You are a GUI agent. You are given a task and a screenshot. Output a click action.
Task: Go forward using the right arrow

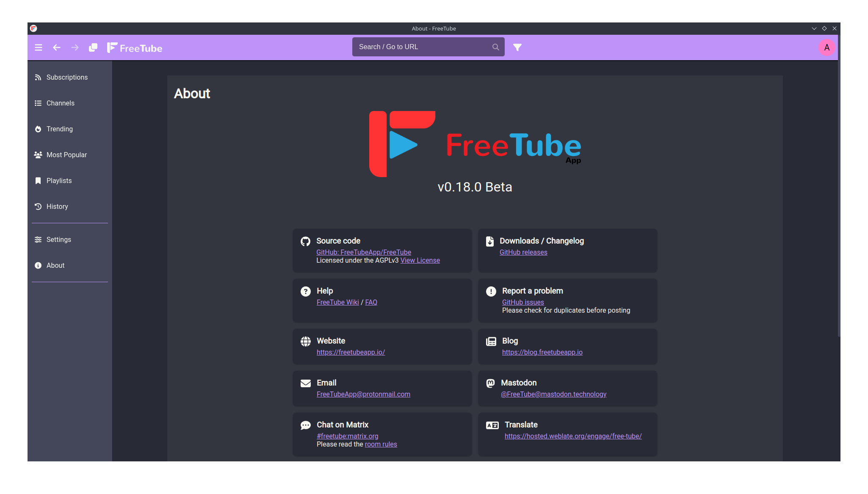(x=75, y=47)
